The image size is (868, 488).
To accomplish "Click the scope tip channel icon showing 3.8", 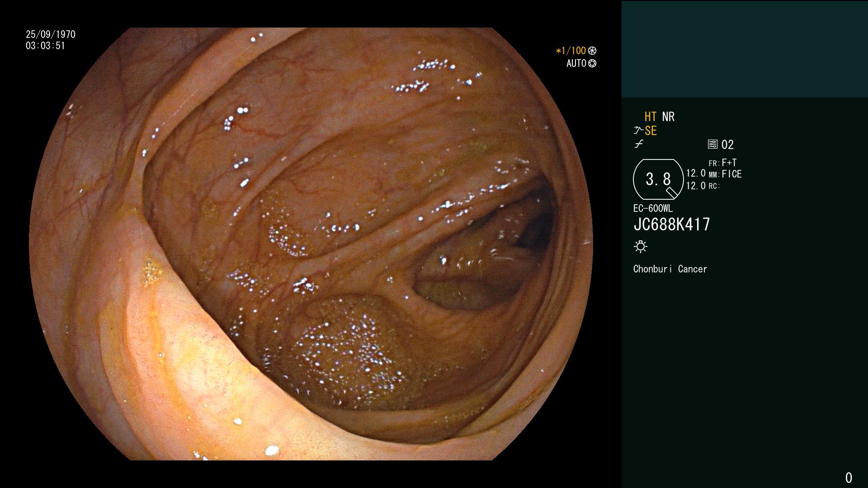I will click(658, 179).
